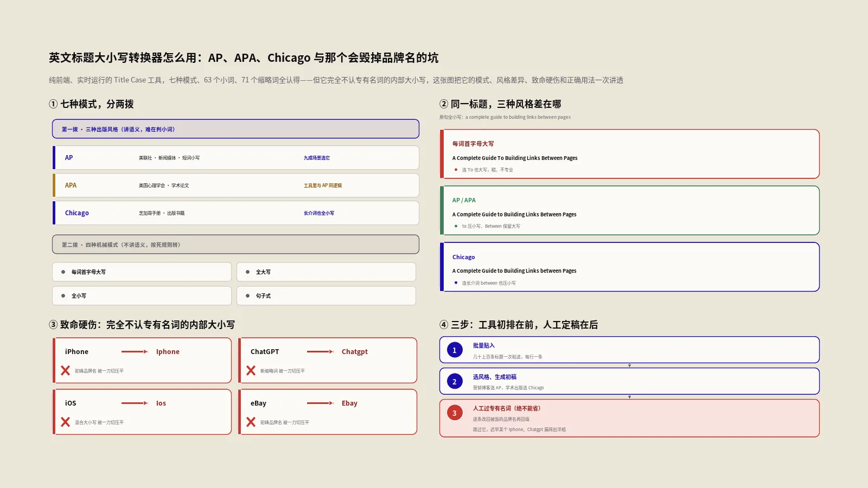Open the APA style row
The image size is (868, 488).
(235, 185)
